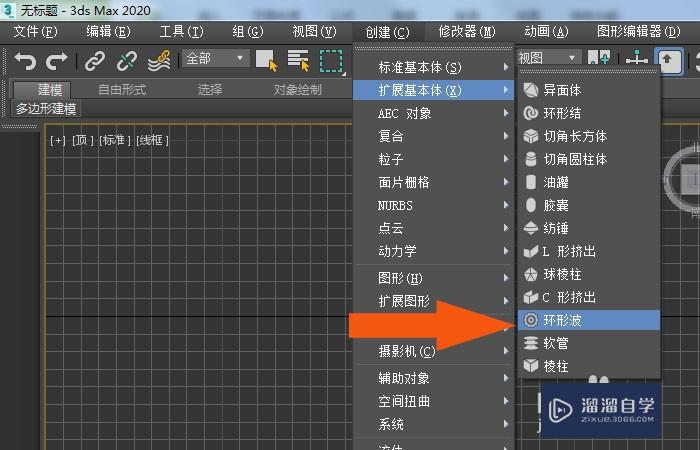The width and height of the screenshot is (700, 450).
Task: Toggle the Select and Manipulate icon
Action: 637,58
